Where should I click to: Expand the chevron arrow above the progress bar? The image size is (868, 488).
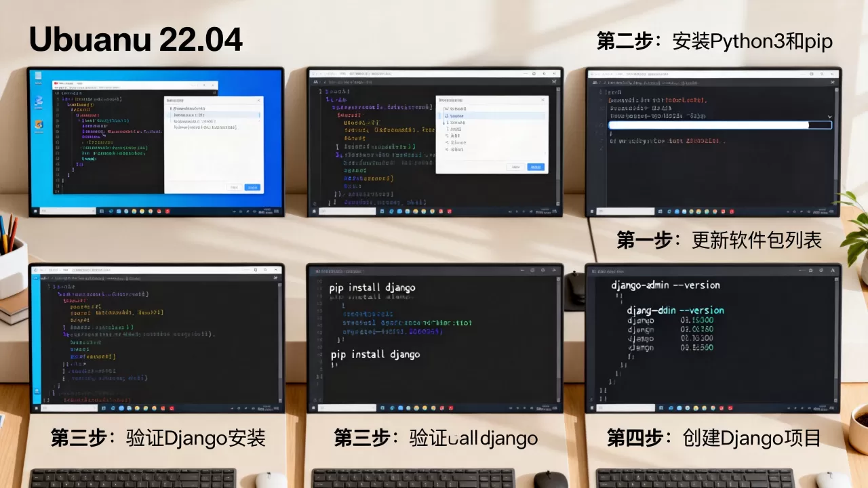(829, 117)
